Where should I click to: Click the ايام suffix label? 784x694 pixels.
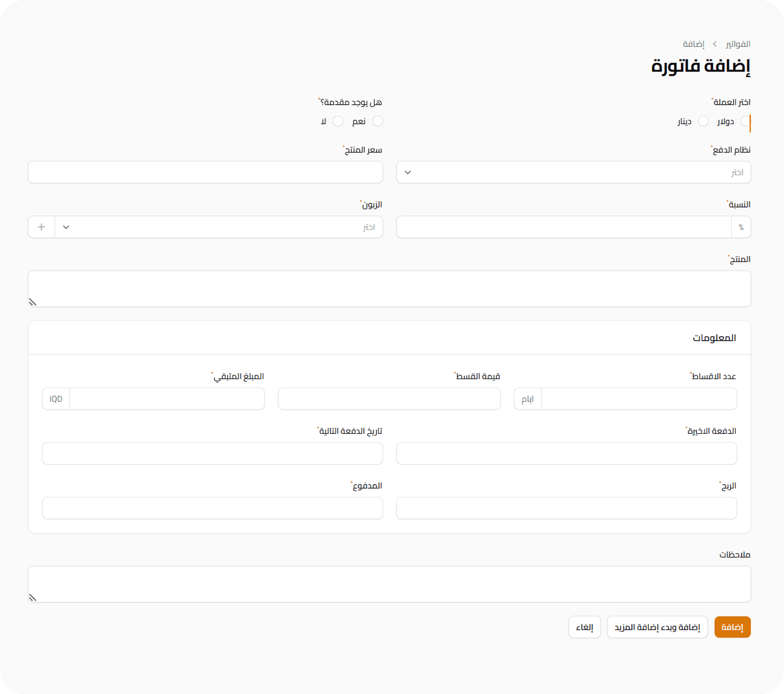[528, 399]
